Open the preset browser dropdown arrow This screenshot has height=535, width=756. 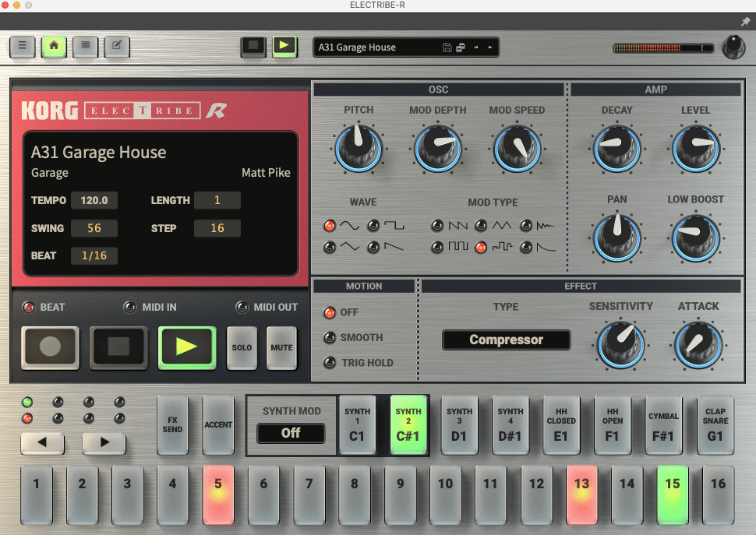point(489,47)
